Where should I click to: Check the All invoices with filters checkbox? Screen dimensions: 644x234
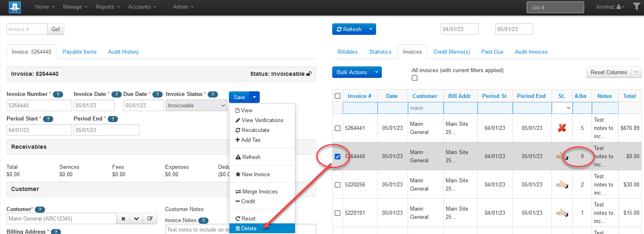415,78
